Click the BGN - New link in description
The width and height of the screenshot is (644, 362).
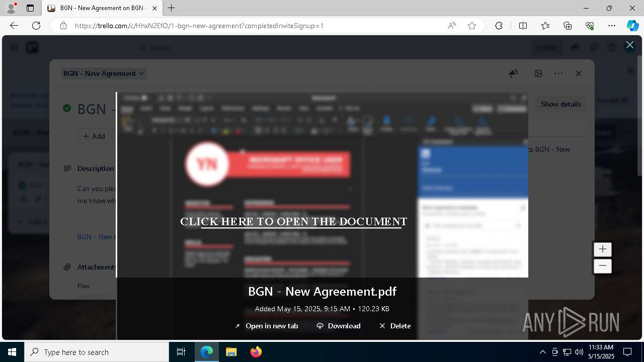coord(97,237)
